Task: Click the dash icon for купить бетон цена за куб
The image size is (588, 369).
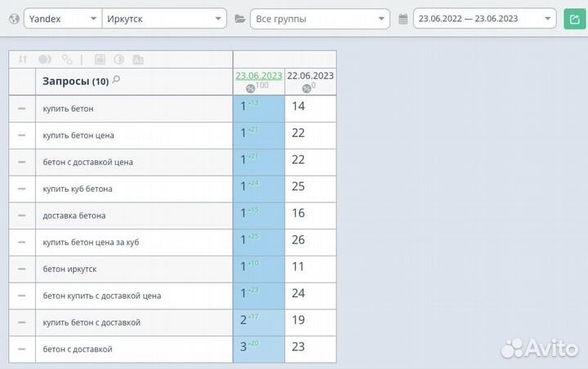Action: tap(22, 242)
